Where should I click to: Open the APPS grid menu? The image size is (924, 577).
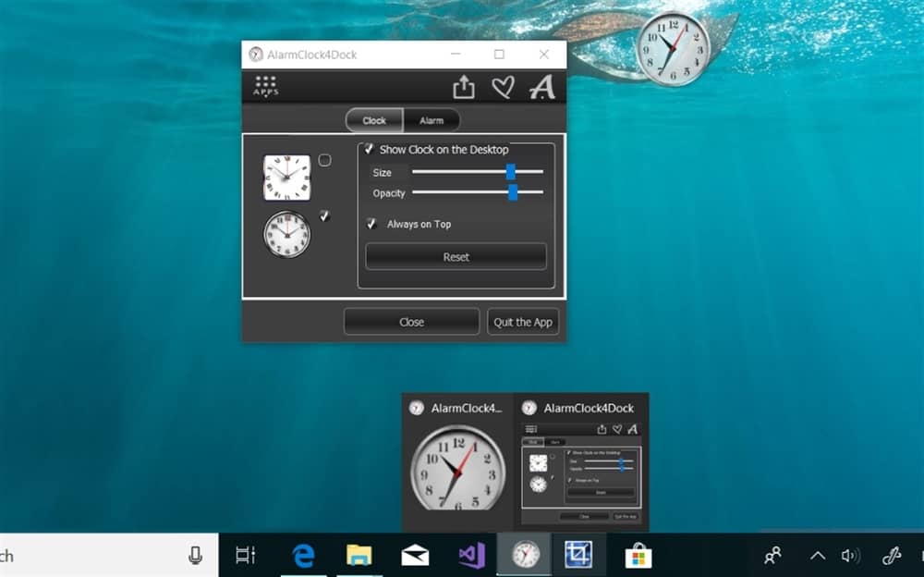click(x=266, y=86)
